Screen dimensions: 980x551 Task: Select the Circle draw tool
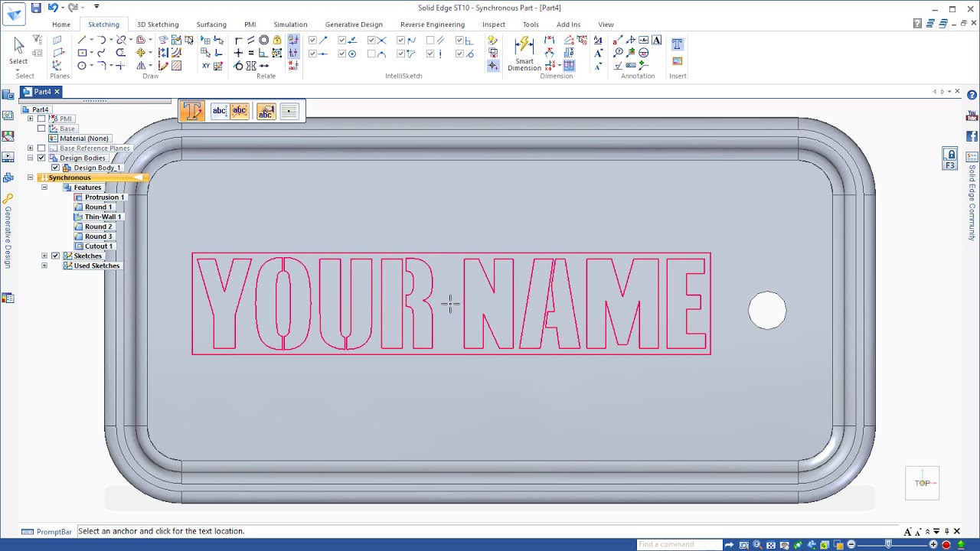click(82, 66)
